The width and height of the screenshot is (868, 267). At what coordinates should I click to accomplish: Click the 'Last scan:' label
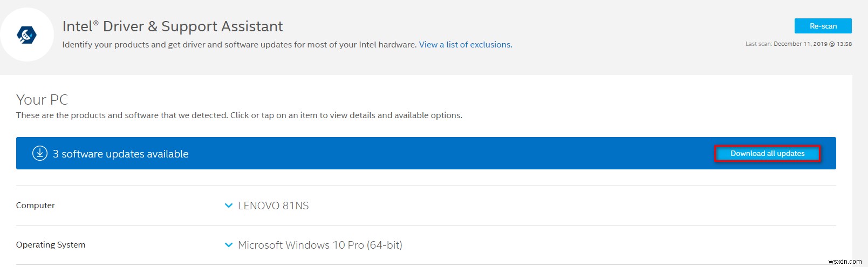[x=758, y=44]
